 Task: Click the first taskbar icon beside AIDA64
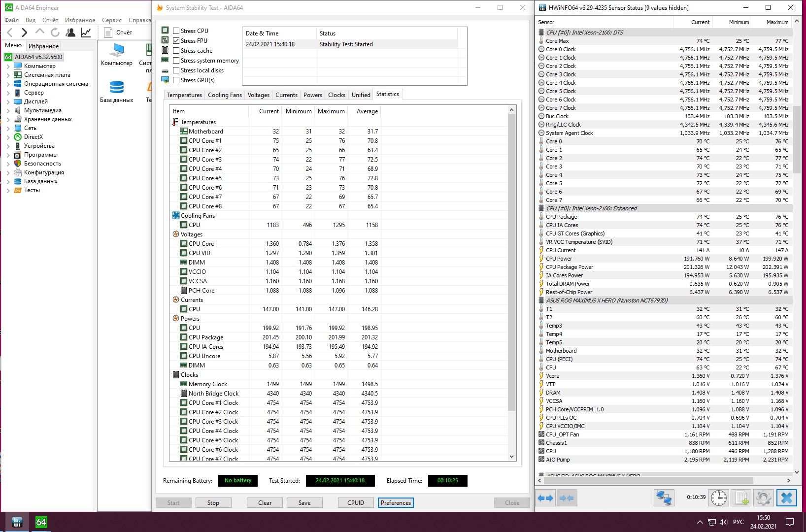click(x=17, y=522)
